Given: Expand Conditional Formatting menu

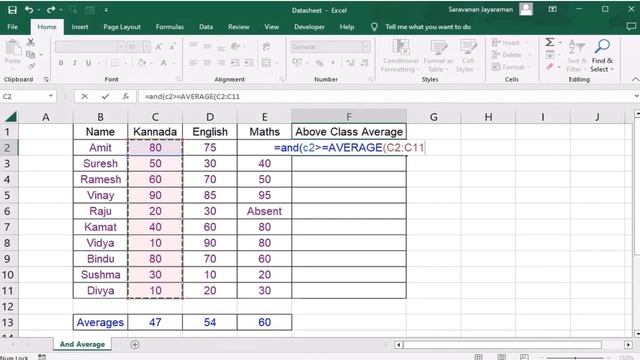Looking at the screenshot, I should coord(400,56).
